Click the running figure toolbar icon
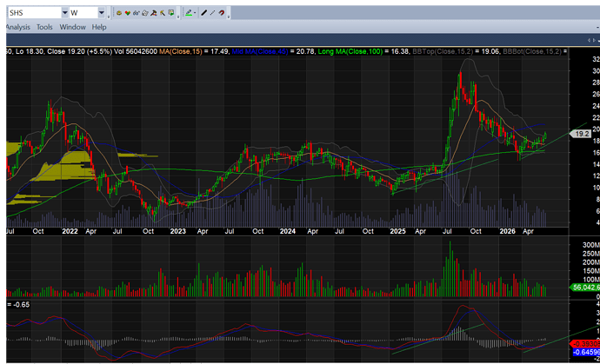The width and height of the screenshot is (600, 364). (x=154, y=13)
